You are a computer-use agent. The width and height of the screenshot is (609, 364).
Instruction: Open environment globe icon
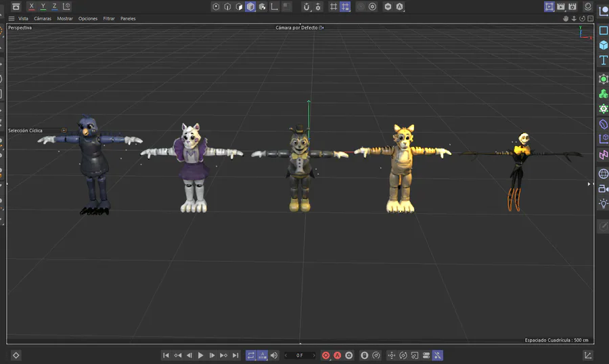(x=603, y=174)
